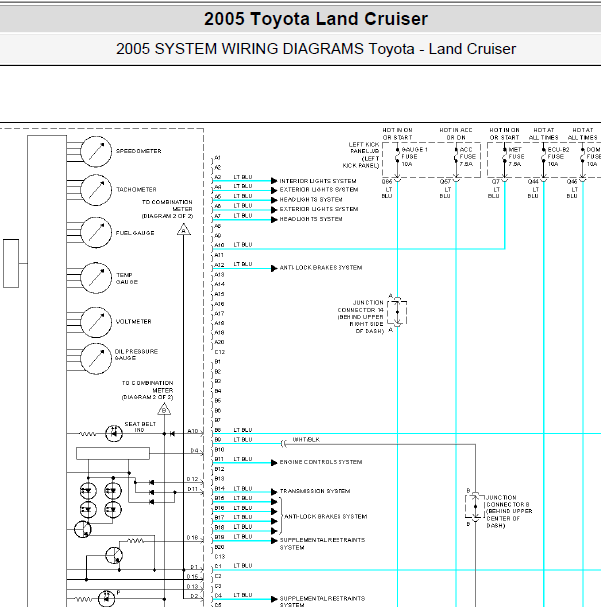Click the TRANSMISSION SYSTEM label

click(x=315, y=491)
